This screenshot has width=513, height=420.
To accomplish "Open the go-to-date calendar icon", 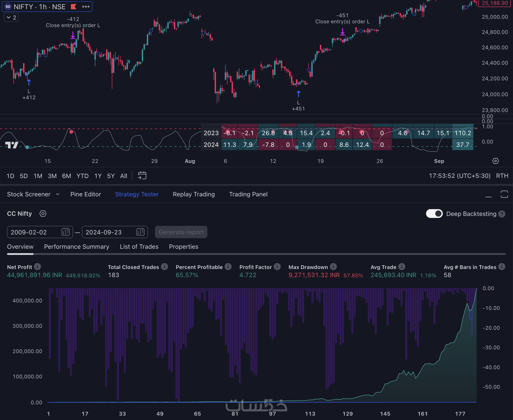I will pyautogui.click(x=142, y=176).
